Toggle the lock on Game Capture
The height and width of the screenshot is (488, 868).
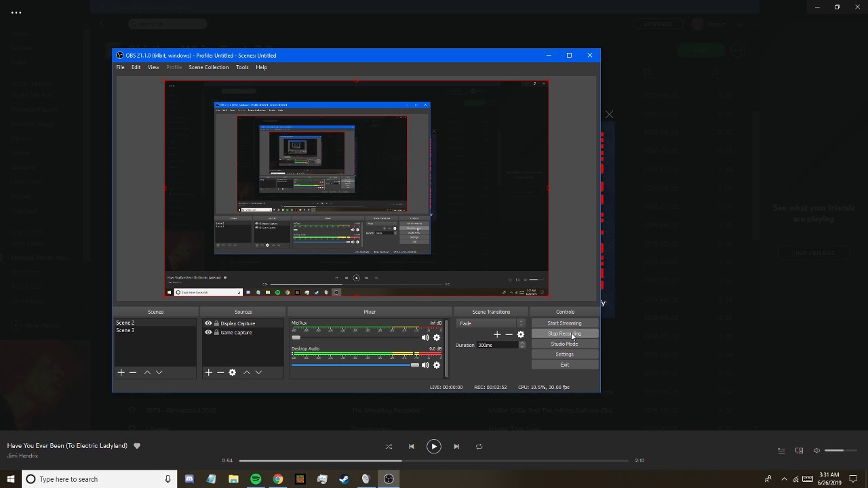click(x=216, y=333)
